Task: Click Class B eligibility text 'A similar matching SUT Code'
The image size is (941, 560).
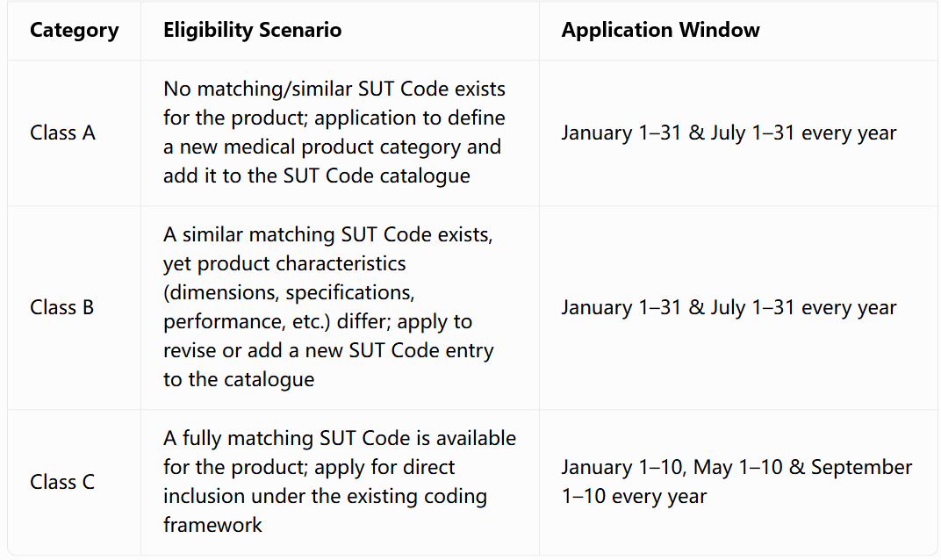Action: [327, 234]
